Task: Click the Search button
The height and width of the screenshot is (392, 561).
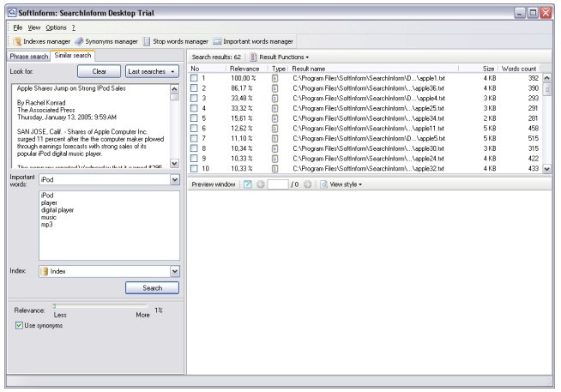Action: click(152, 288)
